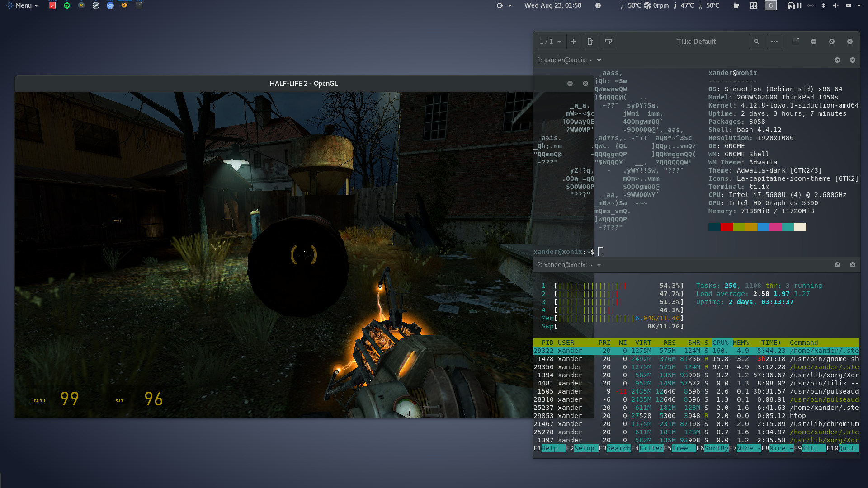Open the terminal 1 xander@xonix title dropdown
This screenshot has height=488, width=868.
tap(599, 60)
